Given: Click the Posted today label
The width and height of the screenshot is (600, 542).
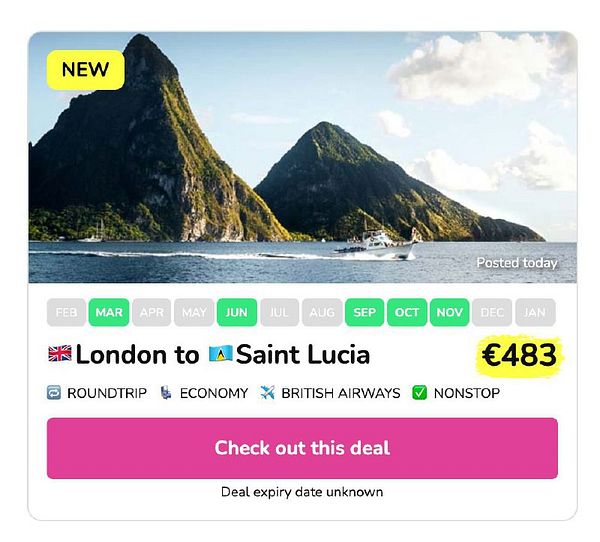Looking at the screenshot, I should [517, 263].
